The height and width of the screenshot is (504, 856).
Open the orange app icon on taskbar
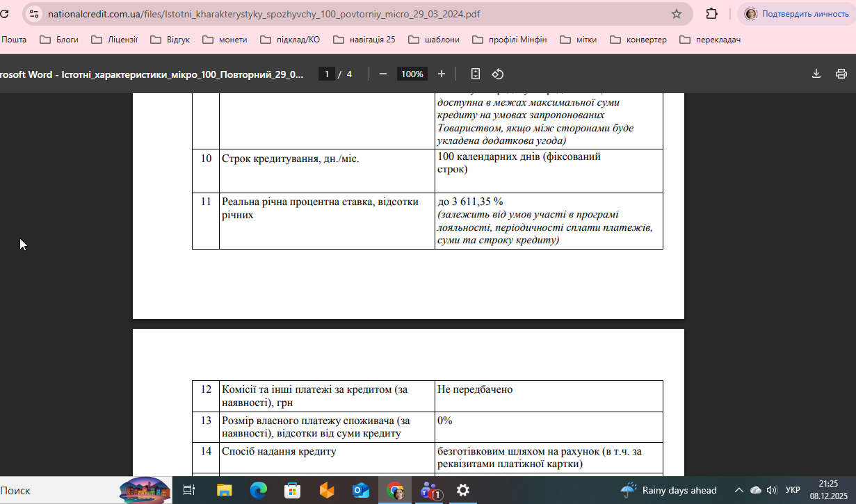(x=326, y=490)
